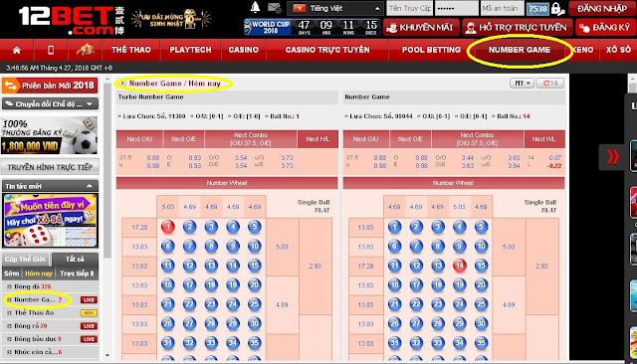The height and width of the screenshot is (364, 637).
Task: Click LIVE badge next to Bóng rổ
Action: coord(89,326)
